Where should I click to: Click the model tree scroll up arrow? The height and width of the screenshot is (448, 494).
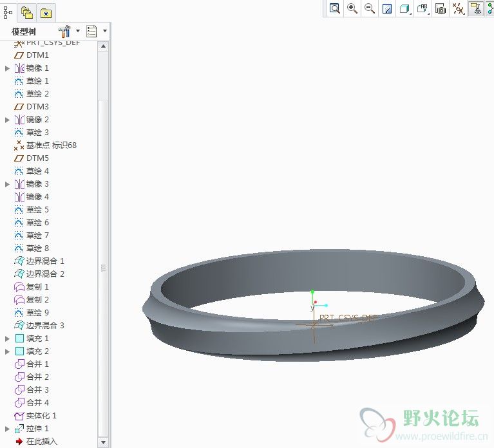click(103, 46)
